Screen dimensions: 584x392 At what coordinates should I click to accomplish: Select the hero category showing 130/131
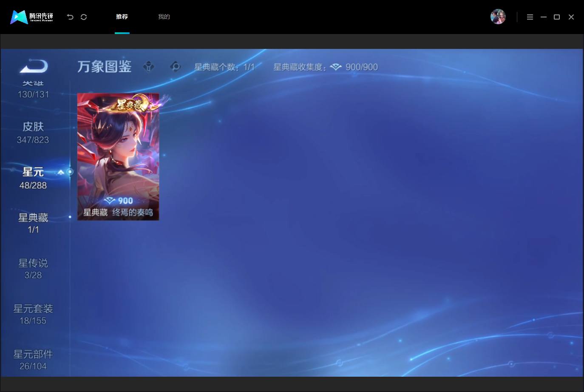(33, 90)
